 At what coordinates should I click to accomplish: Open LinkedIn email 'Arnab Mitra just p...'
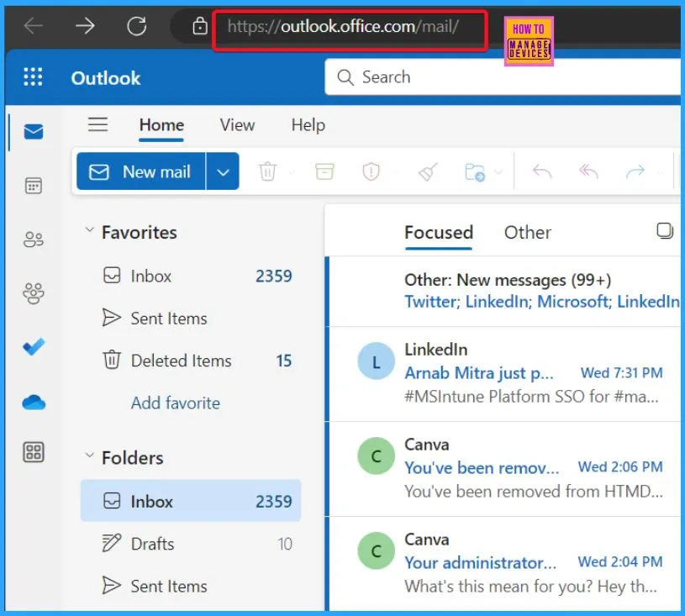tap(504, 374)
